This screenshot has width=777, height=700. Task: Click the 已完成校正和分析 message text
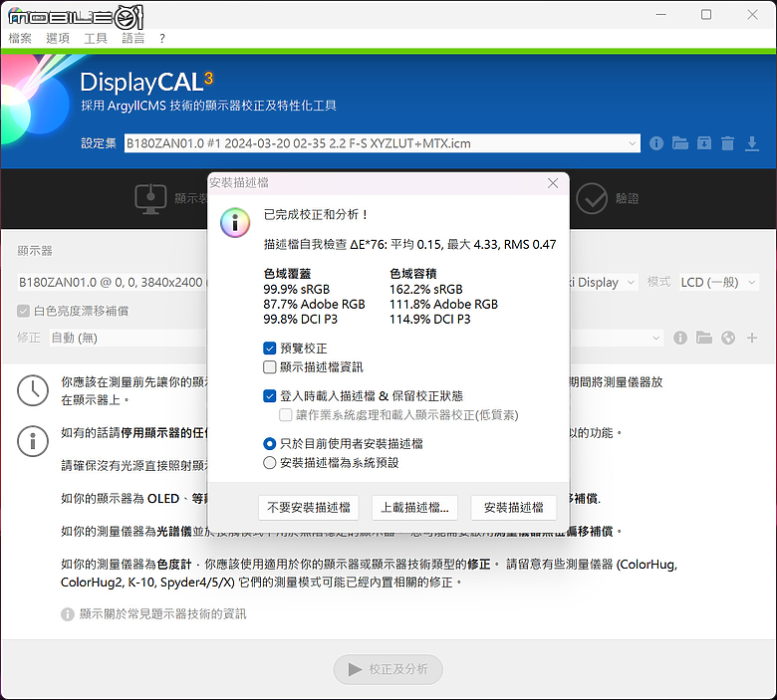[316, 214]
